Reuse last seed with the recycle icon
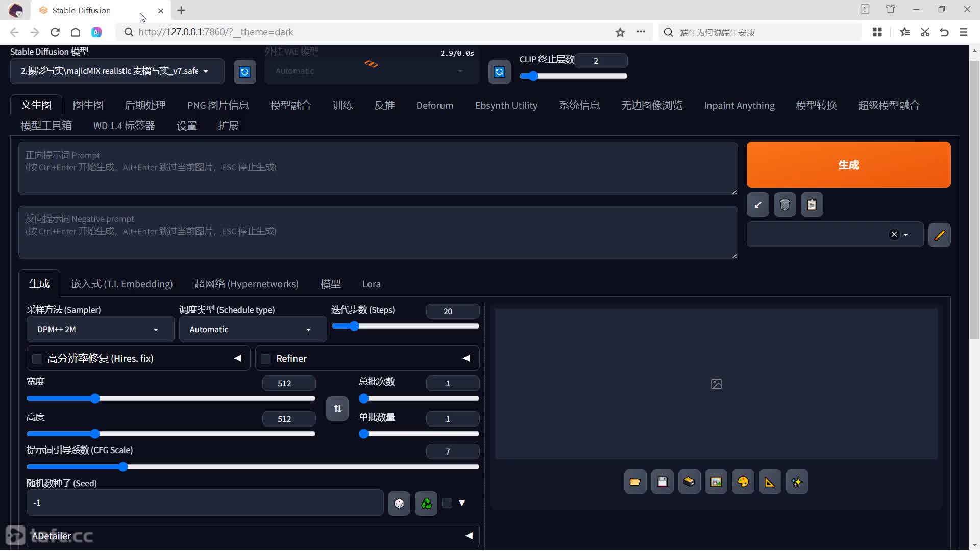The width and height of the screenshot is (980, 551). (x=426, y=504)
